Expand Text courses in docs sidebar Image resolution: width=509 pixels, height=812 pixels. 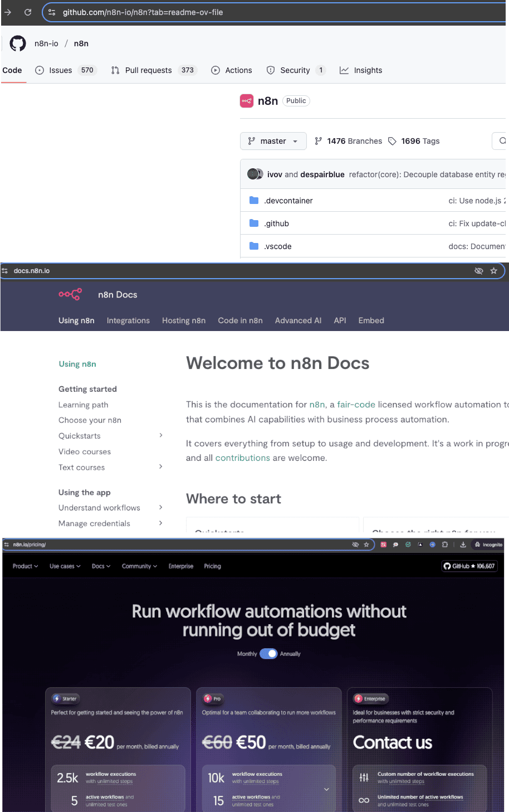click(x=161, y=467)
